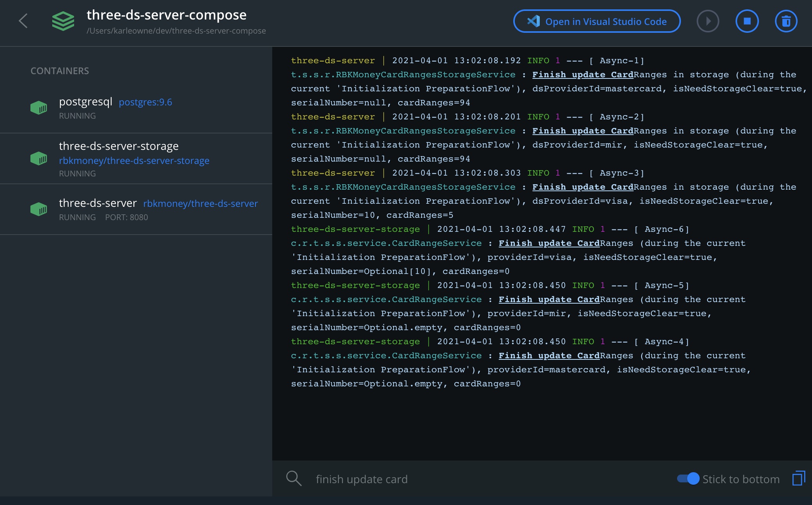Click the green compose stack icon

(x=63, y=21)
